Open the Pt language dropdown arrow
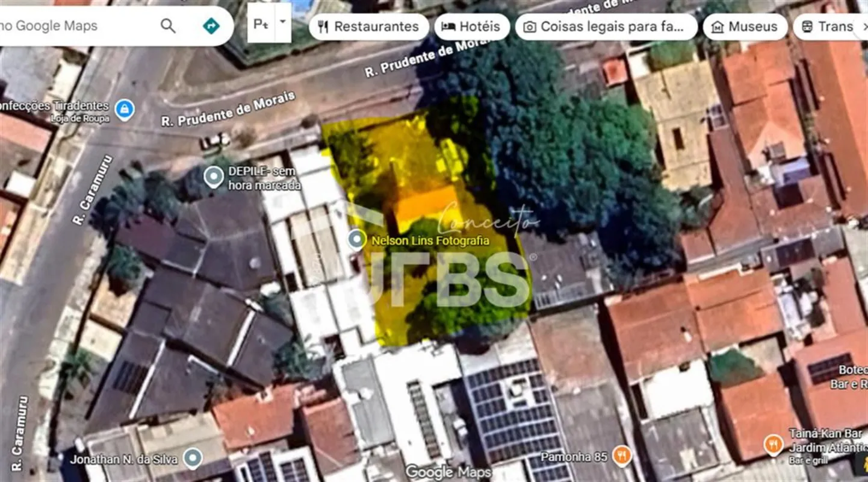The image size is (868, 482). pos(282,23)
